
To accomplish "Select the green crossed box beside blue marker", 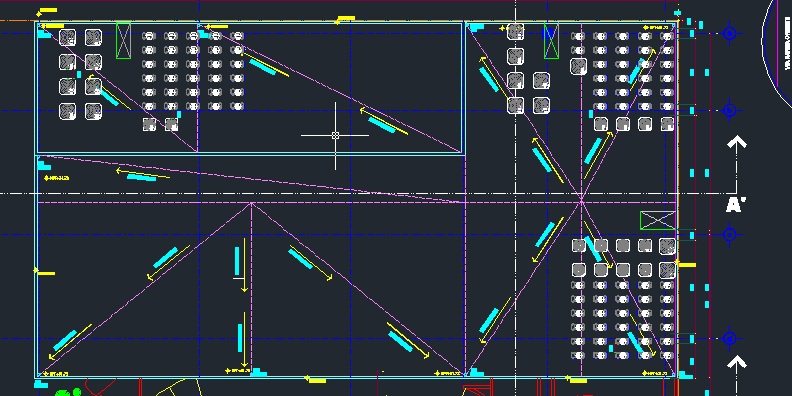I will click(x=551, y=40).
